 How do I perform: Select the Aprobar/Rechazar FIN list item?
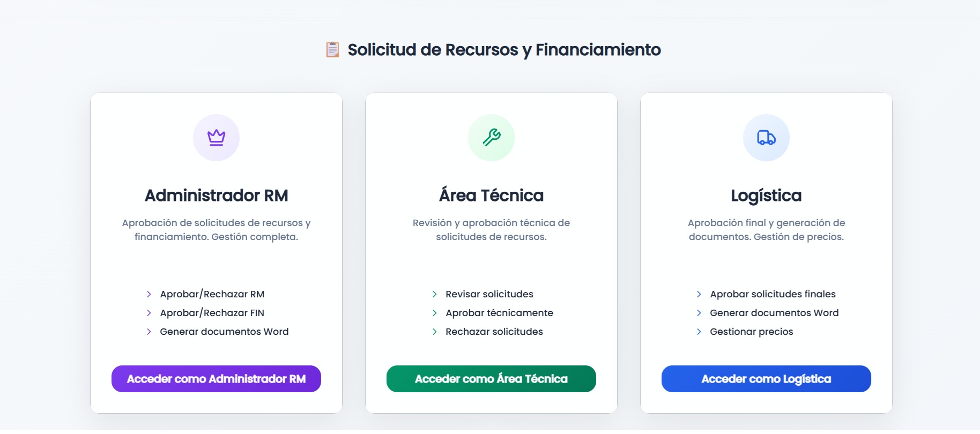tap(212, 313)
